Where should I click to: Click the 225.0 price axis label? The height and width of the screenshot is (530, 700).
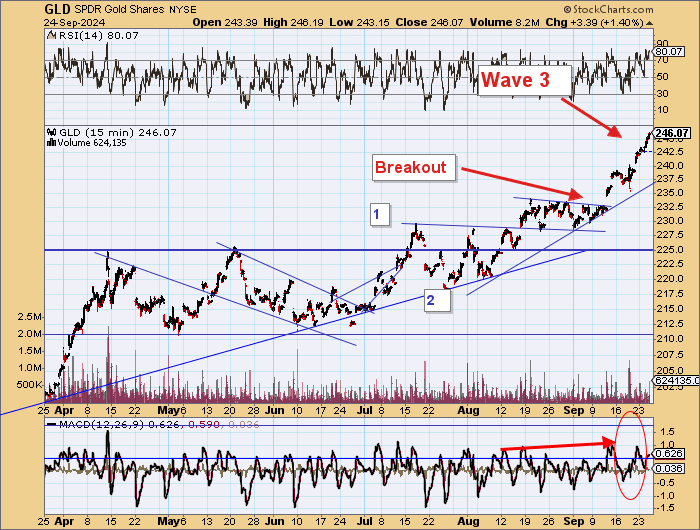click(671, 250)
